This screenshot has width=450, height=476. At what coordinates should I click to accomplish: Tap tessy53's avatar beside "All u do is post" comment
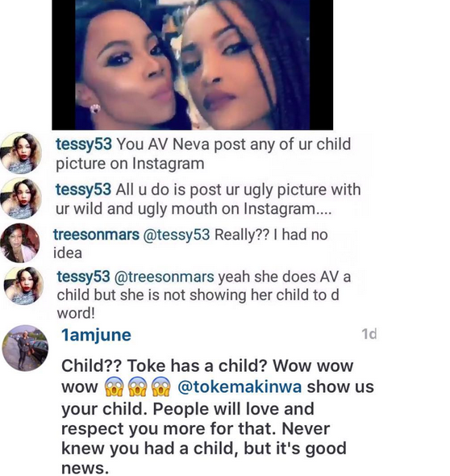(21, 198)
